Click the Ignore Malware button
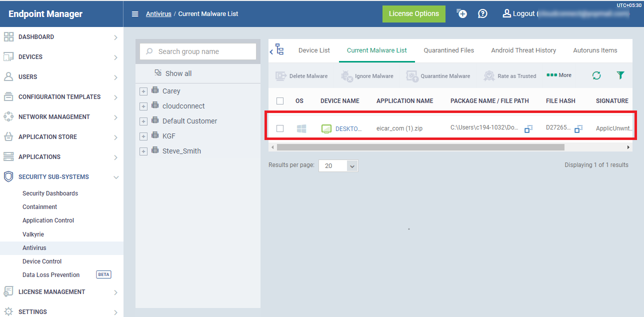The width and height of the screenshot is (644, 317). (367, 76)
